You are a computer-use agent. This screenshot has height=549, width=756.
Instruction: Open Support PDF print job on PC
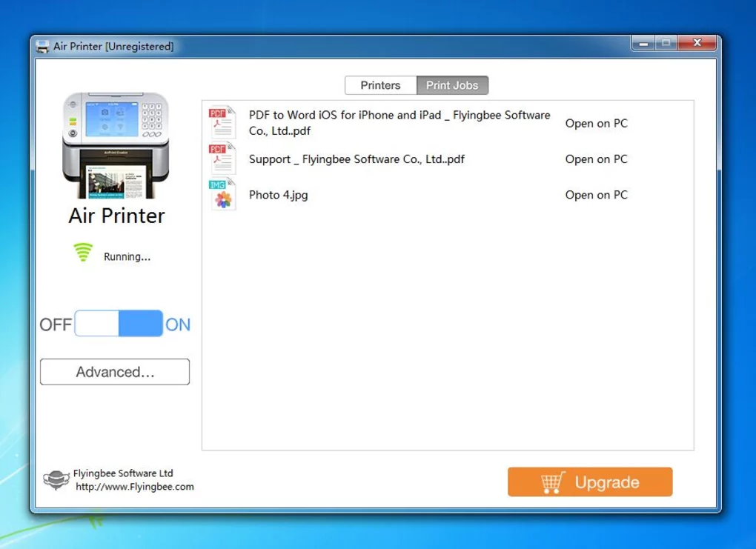coord(596,159)
